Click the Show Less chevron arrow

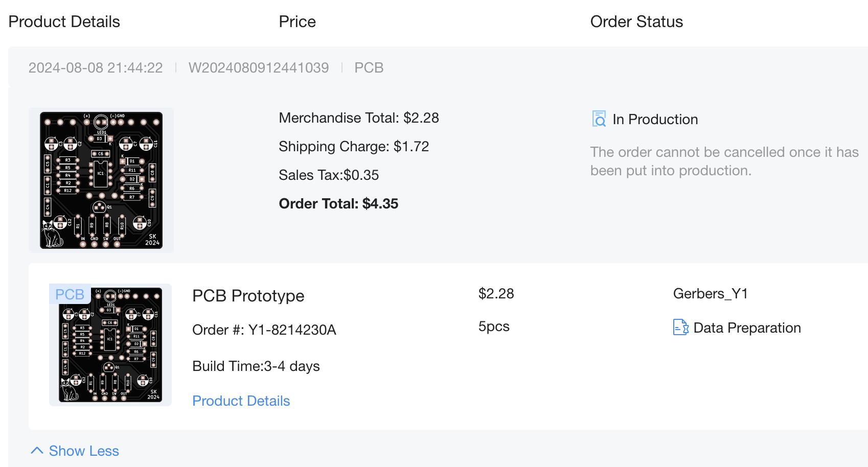[x=37, y=451]
